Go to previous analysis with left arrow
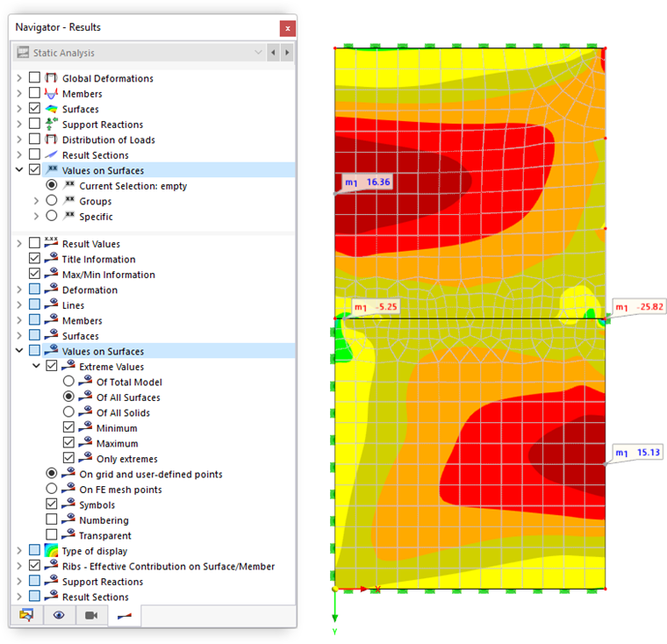Screen dimensions: 667x644 pos(273,53)
